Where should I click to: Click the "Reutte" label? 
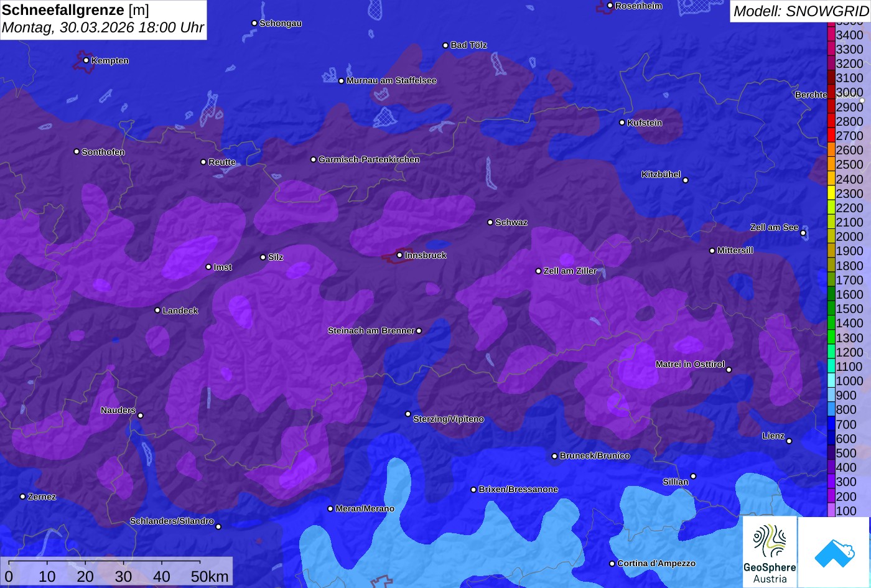(222, 162)
